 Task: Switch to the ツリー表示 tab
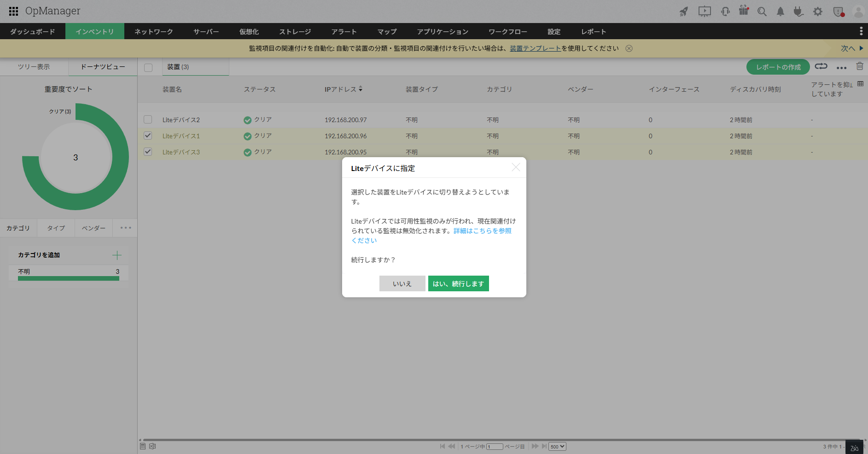pos(34,67)
